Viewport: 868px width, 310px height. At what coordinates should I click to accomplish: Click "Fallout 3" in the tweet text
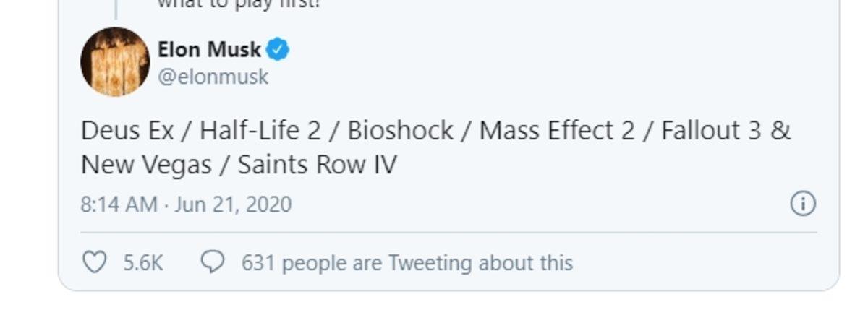click(711, 131)
